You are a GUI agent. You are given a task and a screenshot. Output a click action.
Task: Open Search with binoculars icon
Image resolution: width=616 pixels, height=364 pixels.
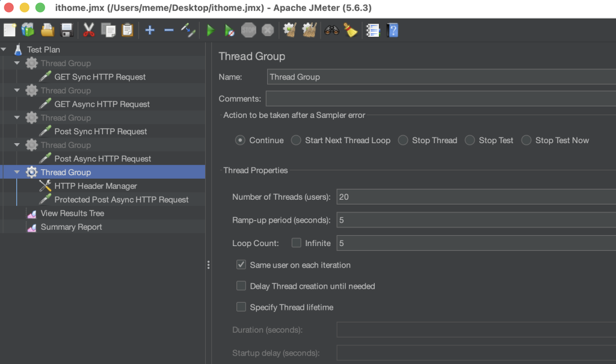pyautogui.click(x=331, y=30)
